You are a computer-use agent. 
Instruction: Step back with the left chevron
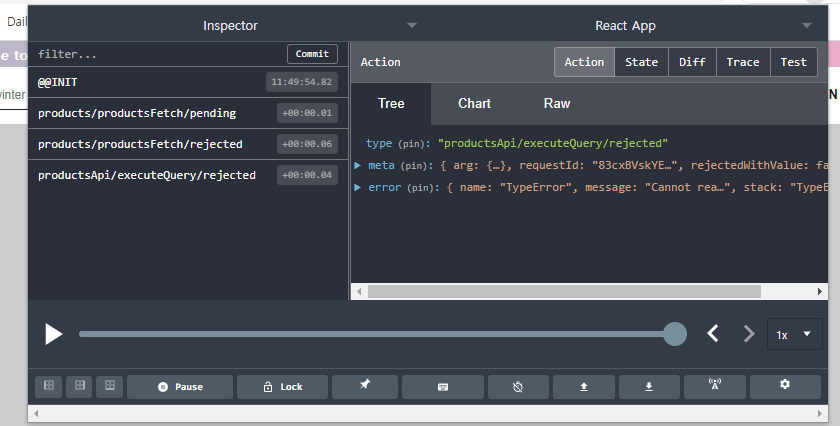click(x=712, y=334)
